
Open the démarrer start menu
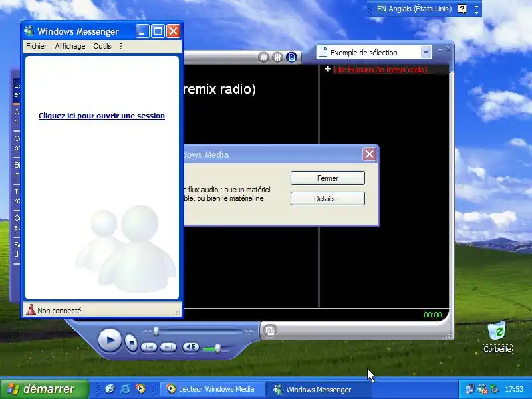point(45,389)
